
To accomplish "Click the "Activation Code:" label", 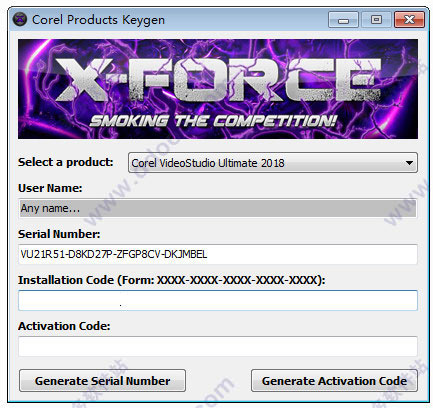I will [x=64, y=326].
